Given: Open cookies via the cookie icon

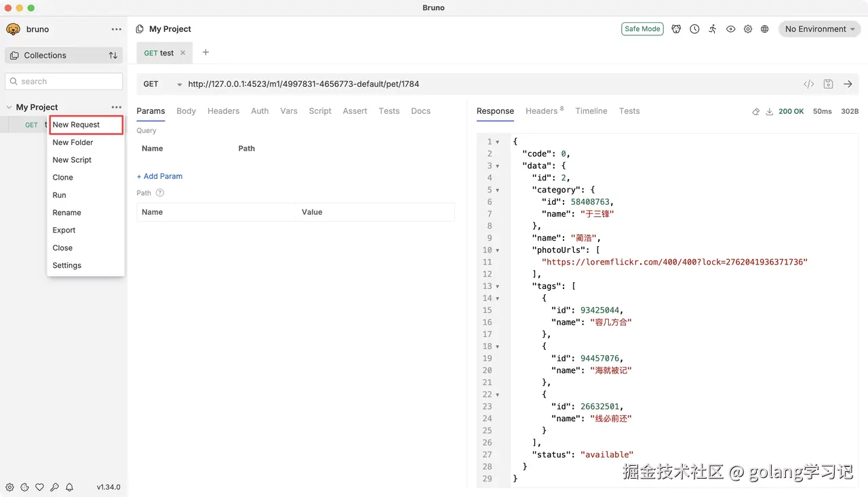Looking at the screenshot, I should click(x=24, y=487).
